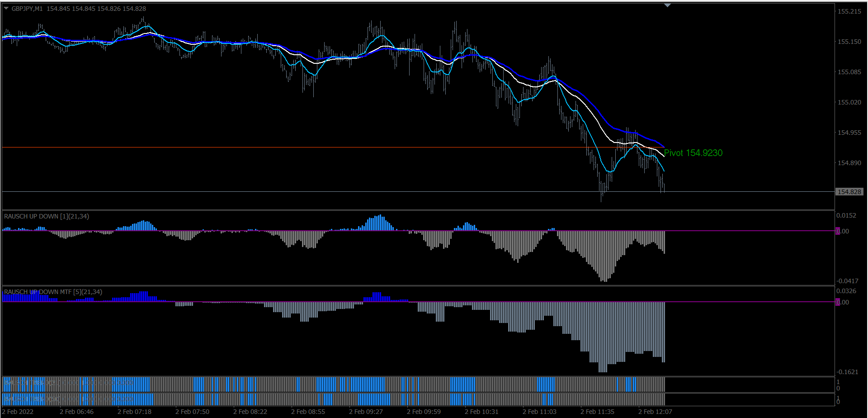Viewport: 868px width, 418px height.
Task: Click the "154.890" price scale value
Action: point(849,163)
